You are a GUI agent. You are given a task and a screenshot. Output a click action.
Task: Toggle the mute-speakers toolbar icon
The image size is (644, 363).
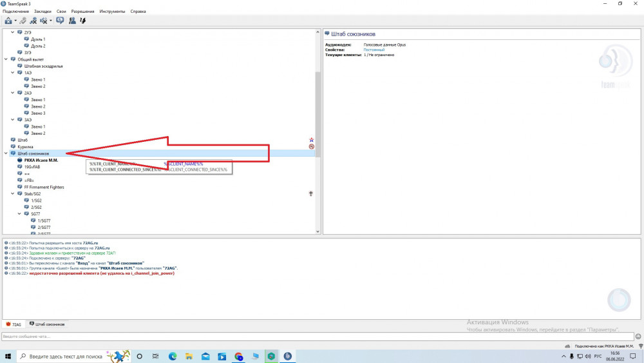click(44, 21)
